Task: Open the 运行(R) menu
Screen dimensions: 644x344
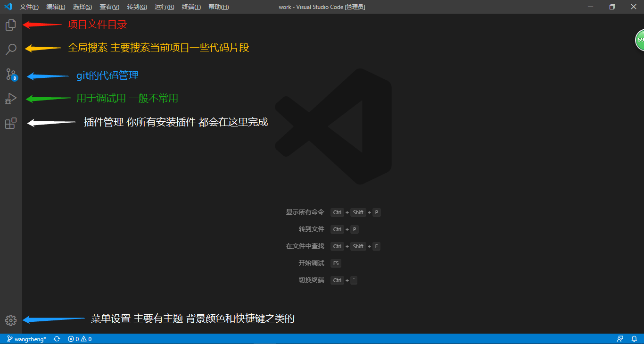Action: coord(164,7)
